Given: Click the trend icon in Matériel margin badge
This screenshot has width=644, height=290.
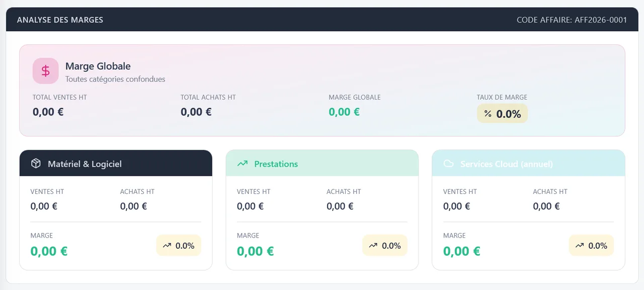Looking at the screenshot, I should pos(167,246).
